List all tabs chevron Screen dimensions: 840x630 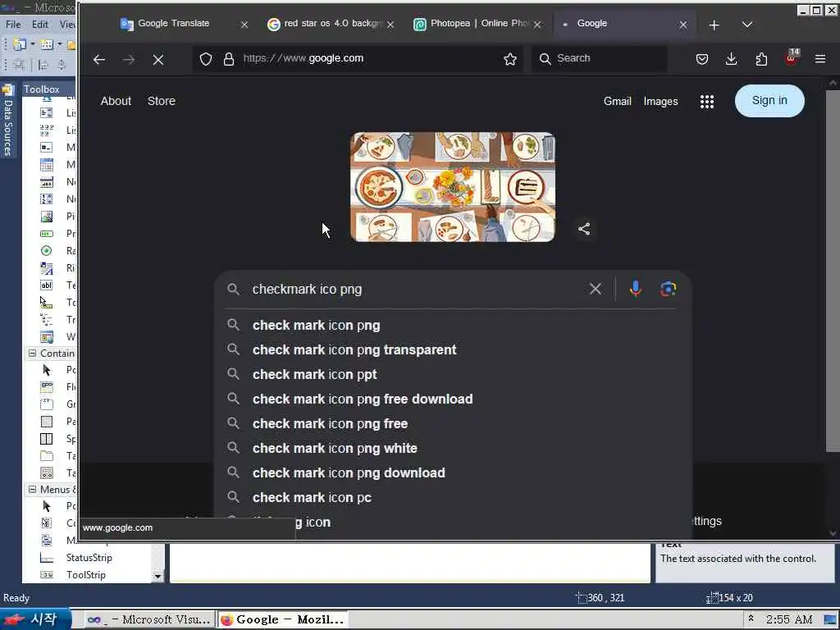coord(747,25)
